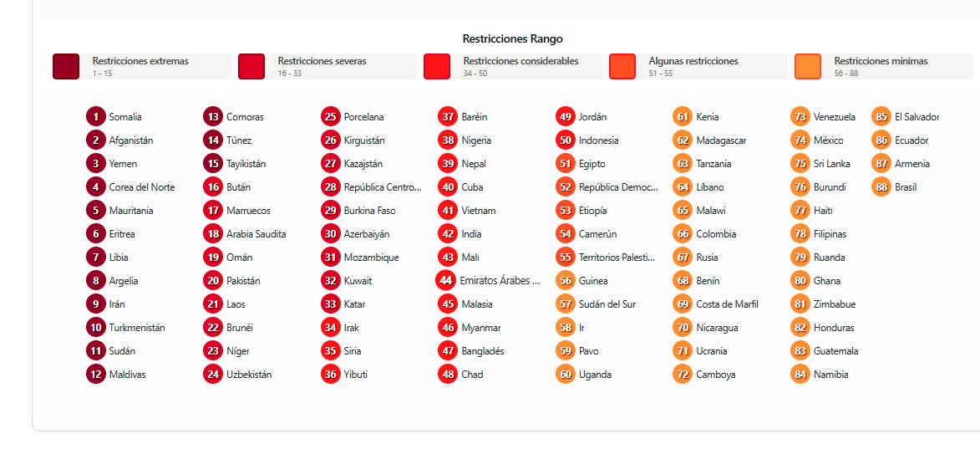The width and height of the screenshot is (980, 449).
Task: Select Arabia Saudita in the list
Action: 256,234
